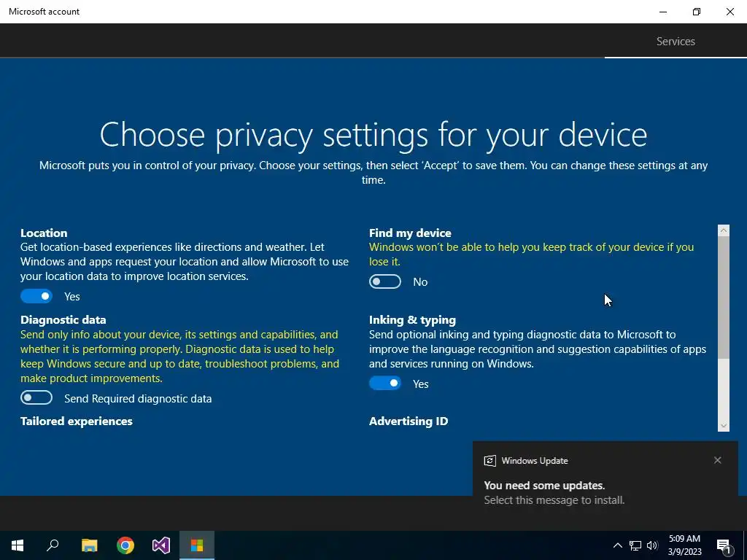The image size is (747, 560).
Task: Show hidden system tray icons
Action: 617,545
